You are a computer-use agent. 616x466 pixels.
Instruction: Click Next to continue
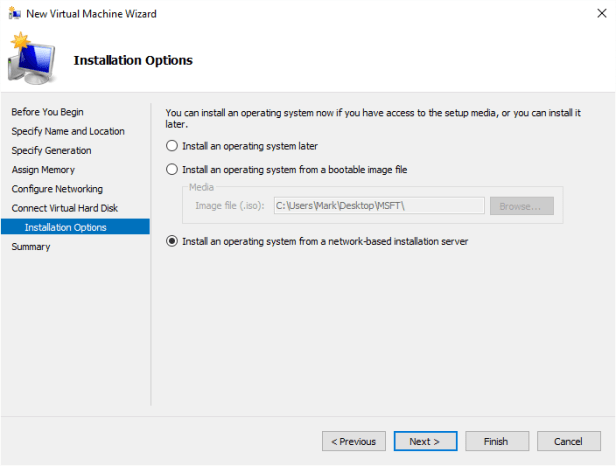point(425,441)
